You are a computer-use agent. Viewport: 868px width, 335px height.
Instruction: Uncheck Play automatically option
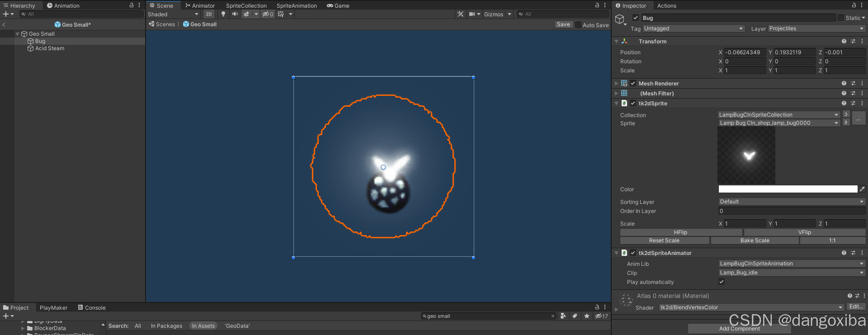click(722, 282)
